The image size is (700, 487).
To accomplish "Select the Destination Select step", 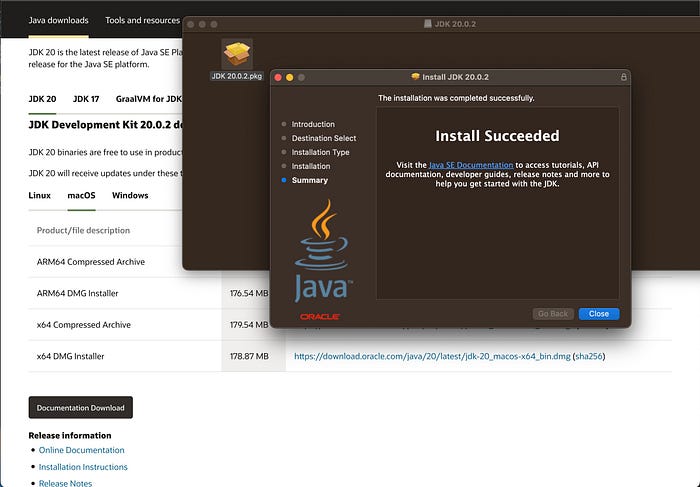I will 324,138.
